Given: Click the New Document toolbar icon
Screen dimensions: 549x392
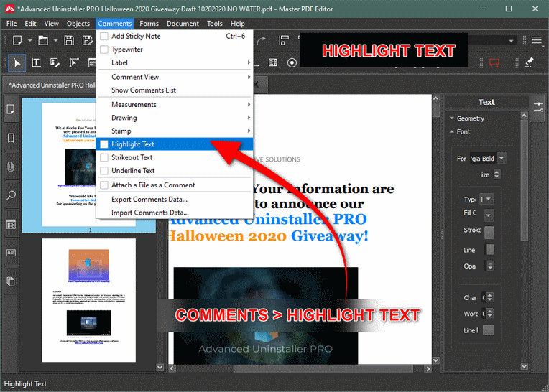Looking at the screenshot, I should pyautogui.click(x=17, y=40).
